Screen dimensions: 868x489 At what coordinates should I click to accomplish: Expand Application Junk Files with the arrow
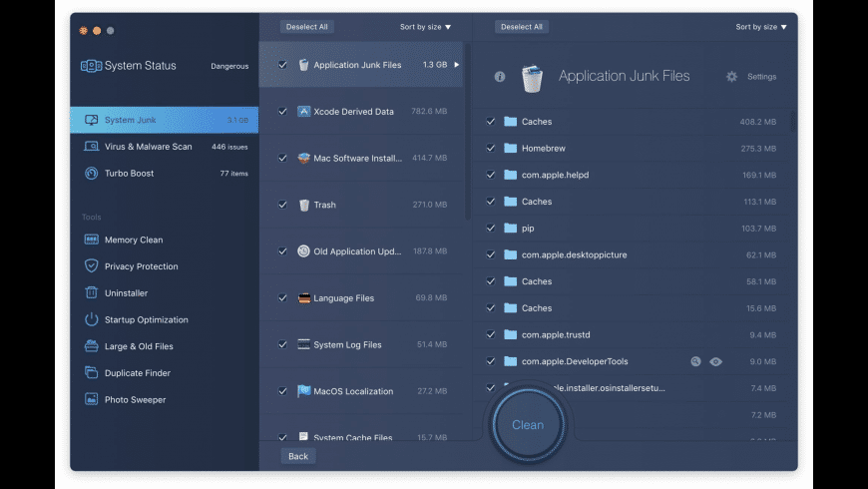click(457, 65)
